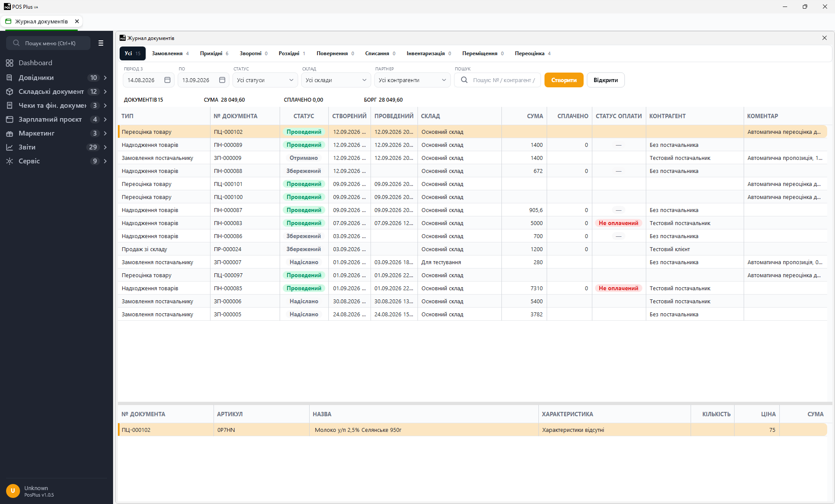Click the orange Створити button

(x=564, y=80)
